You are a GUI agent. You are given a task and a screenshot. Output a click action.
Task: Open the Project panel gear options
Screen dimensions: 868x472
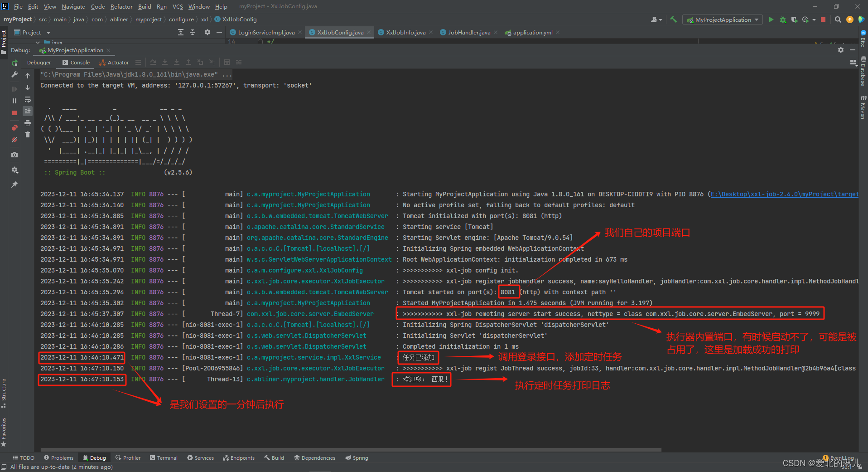pos(207,32)
